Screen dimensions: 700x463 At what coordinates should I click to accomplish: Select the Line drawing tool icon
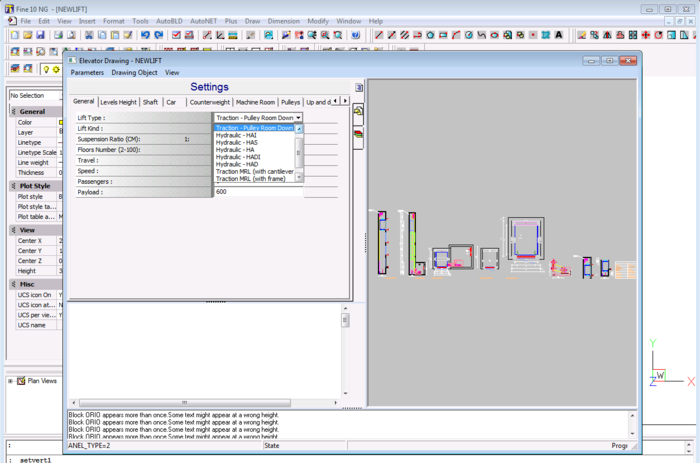378,35
